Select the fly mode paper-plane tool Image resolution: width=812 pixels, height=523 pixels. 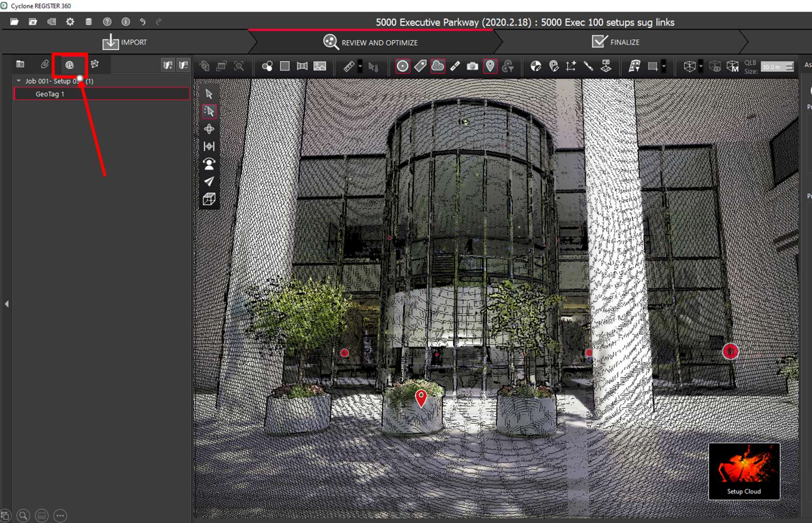click(209, 181)
